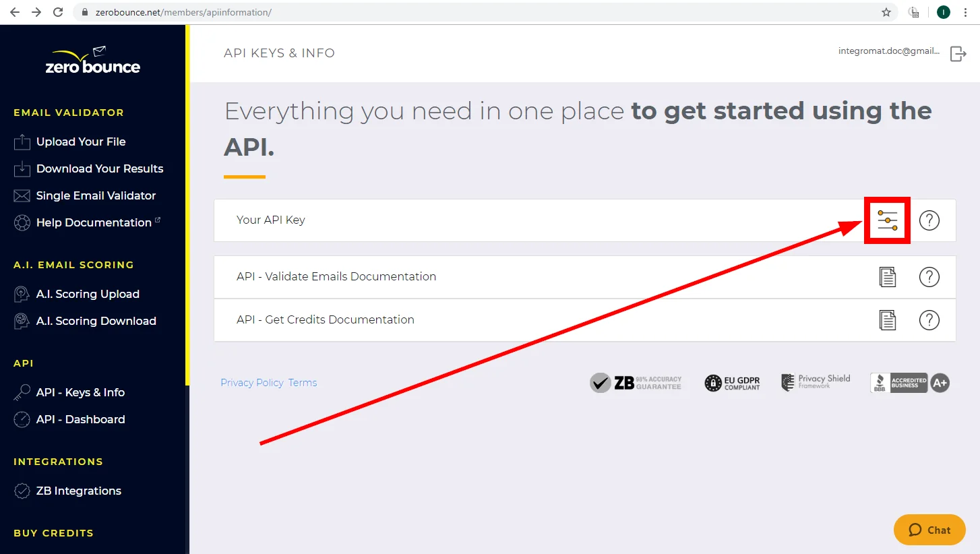Select API - Validate Emails Documentation text

pos(336,276)
